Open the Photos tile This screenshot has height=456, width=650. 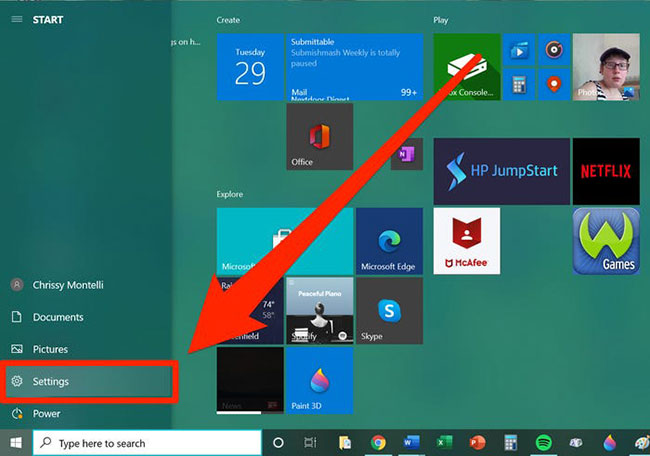tap(606, 67)
